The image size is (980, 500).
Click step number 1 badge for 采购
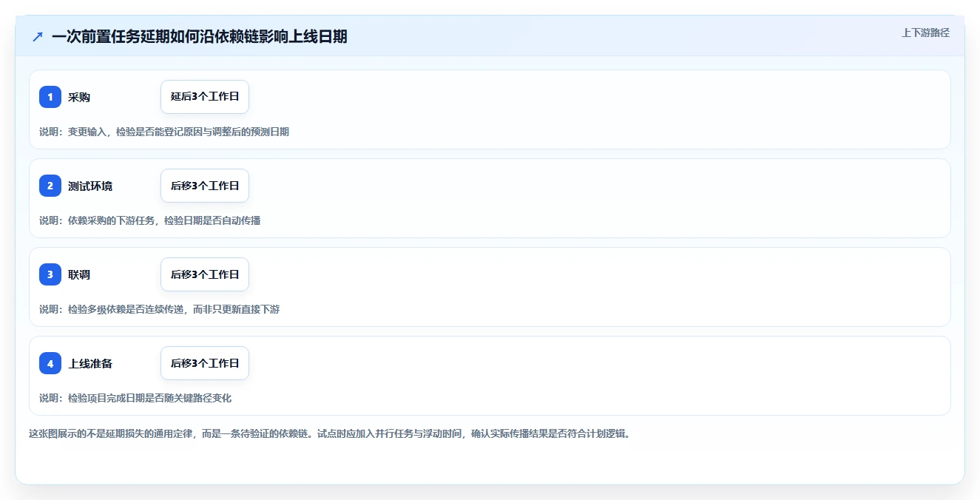tap(50, 97)
